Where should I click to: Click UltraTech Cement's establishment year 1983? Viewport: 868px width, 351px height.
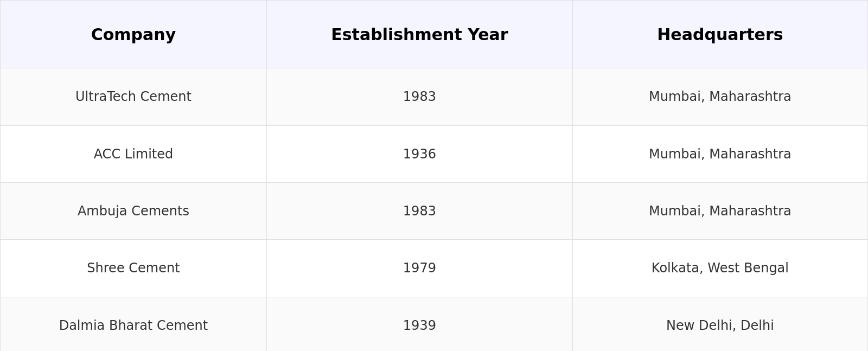pos(419,97)
